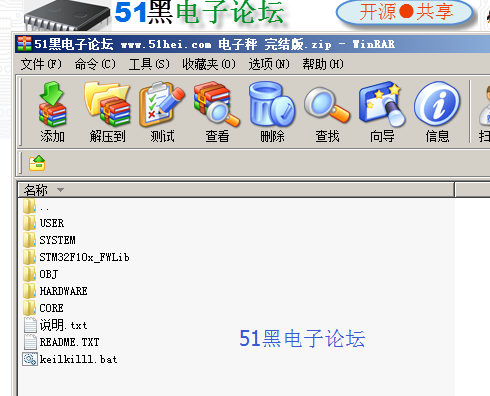Click the file name text SYSTEM
The image size is (490, 396).
57,240
